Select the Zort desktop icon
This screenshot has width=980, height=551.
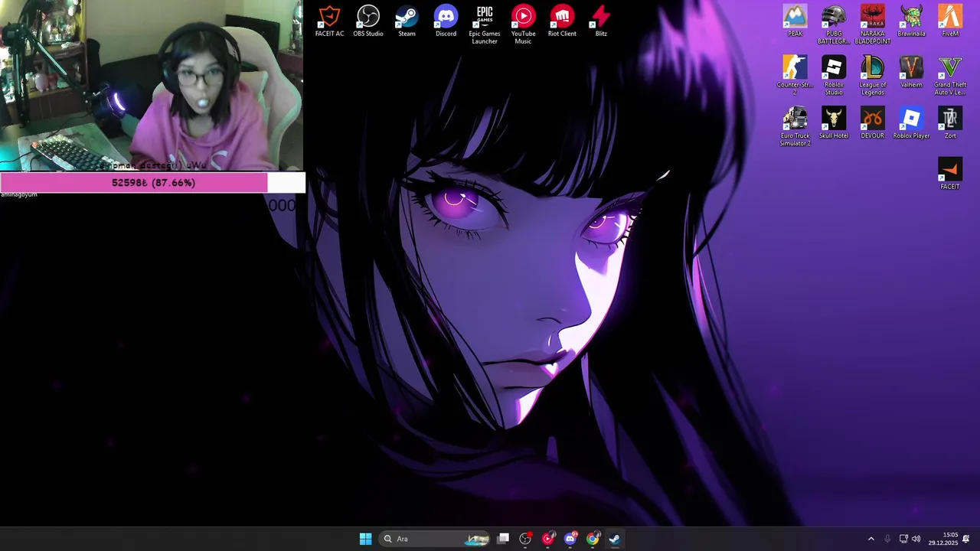tap(950, 123)
